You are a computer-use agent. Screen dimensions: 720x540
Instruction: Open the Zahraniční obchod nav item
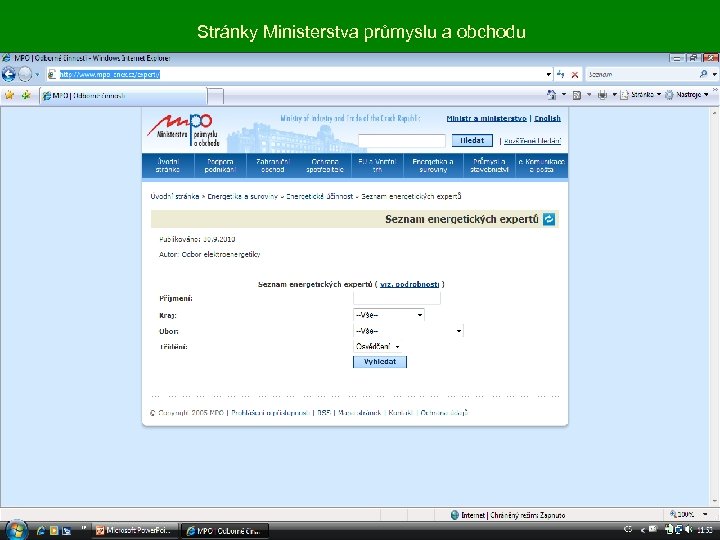coord(273,165)
